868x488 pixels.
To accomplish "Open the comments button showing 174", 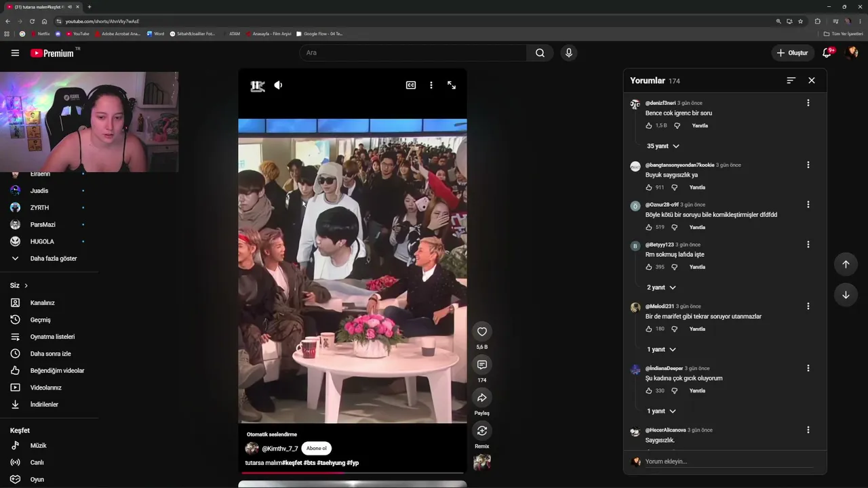I will pos(482,365).
